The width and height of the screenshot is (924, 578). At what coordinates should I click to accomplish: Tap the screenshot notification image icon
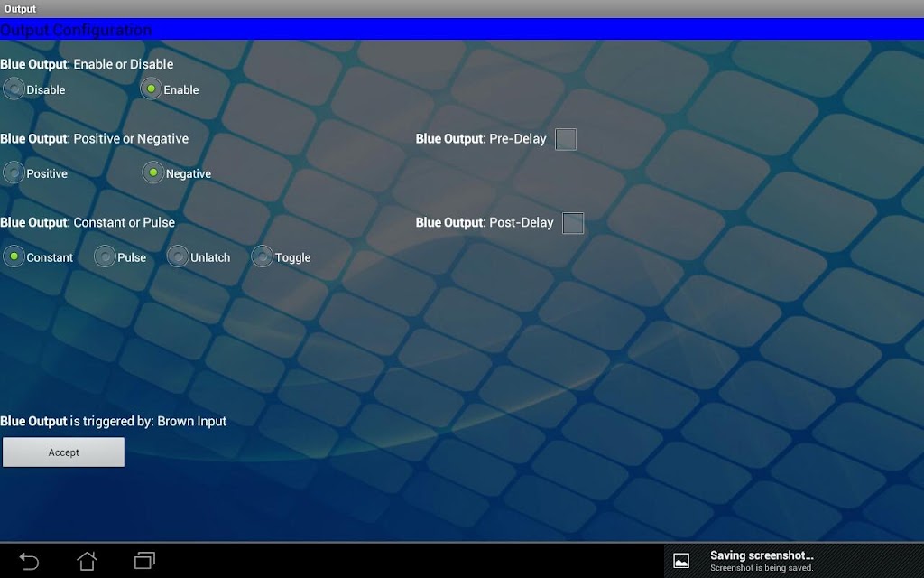point(681,561)
